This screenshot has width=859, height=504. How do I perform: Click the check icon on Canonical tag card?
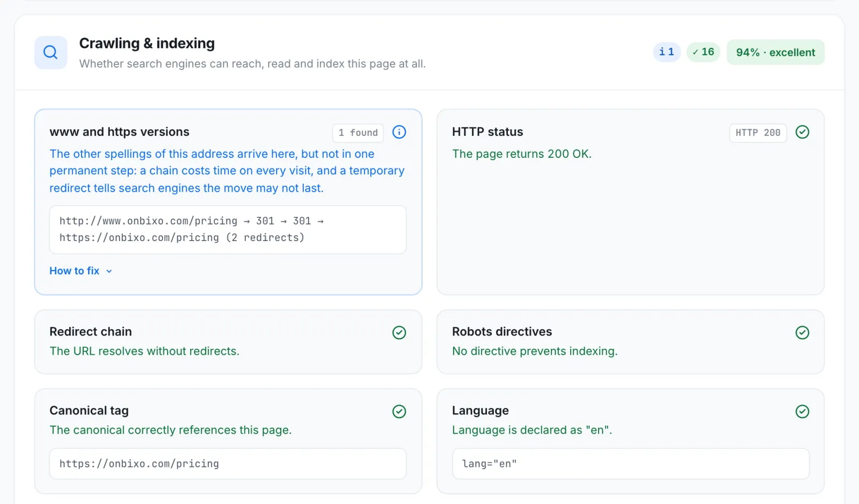[x=399, y=412]
